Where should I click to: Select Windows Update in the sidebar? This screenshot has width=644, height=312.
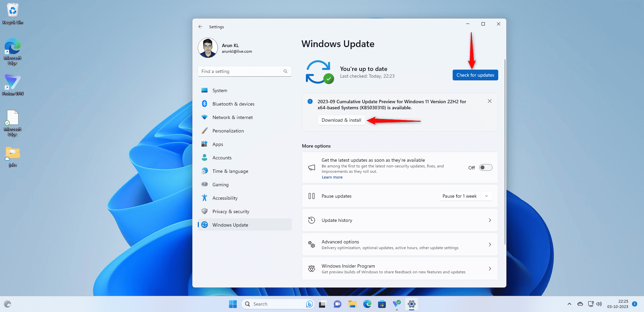click(244, 225)
